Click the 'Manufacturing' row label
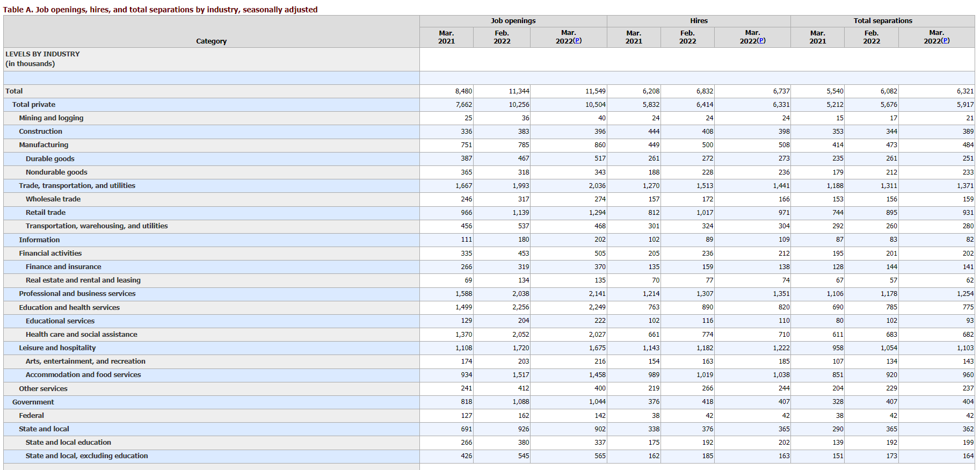This screenshot has width=980, height=470. [43, 145]
